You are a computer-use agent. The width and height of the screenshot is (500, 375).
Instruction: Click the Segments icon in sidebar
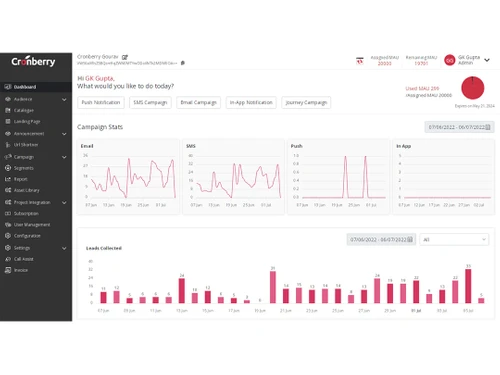(8, 168)
